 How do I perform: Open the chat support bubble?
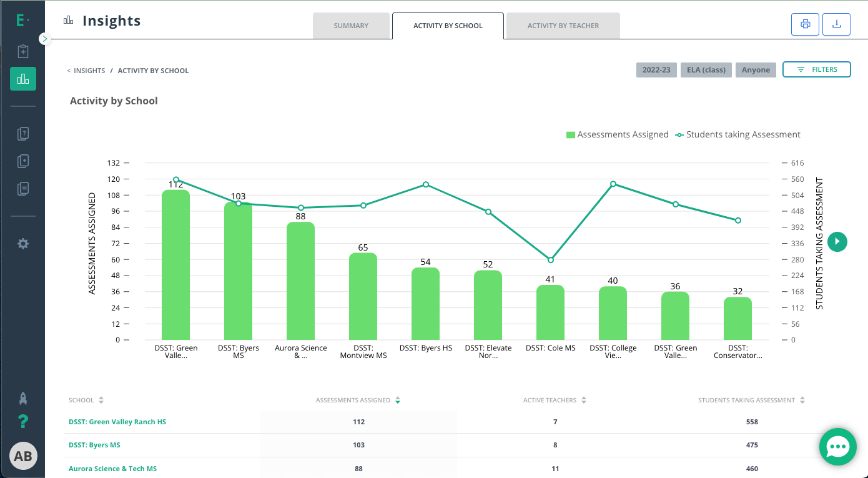pyautogui.click(x=837, y=447)
